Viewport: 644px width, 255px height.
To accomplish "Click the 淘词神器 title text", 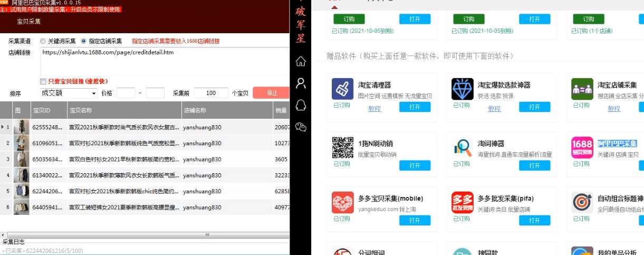I will (x=491, y=144).
